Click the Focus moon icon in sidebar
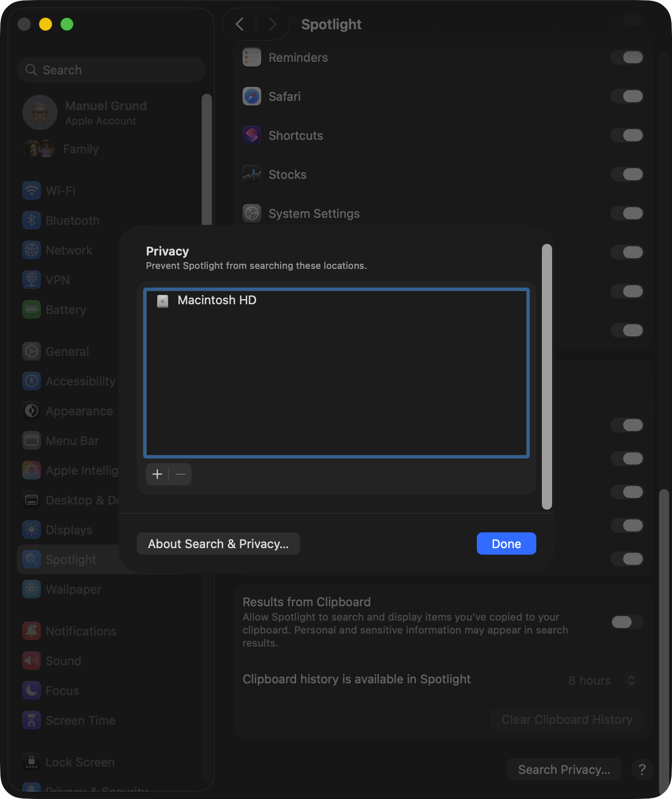Image resolution: width=672 pixels, height=799 pixels. 32,690
